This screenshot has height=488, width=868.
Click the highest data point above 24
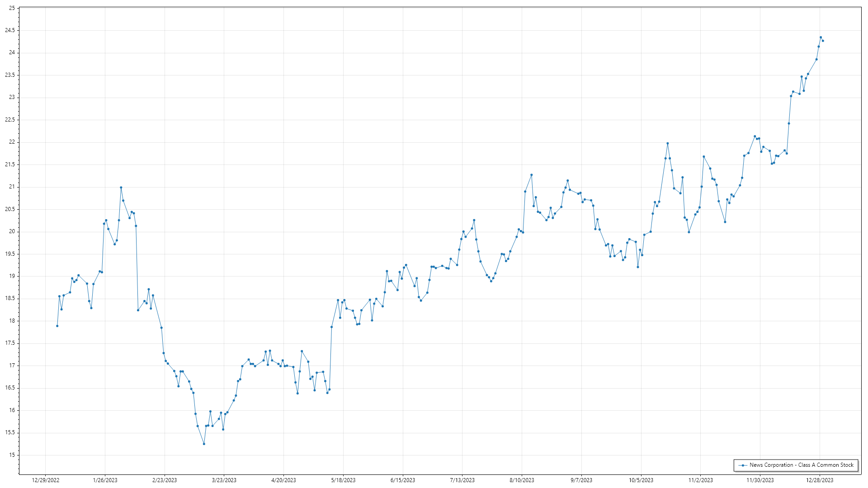[821, 38]
